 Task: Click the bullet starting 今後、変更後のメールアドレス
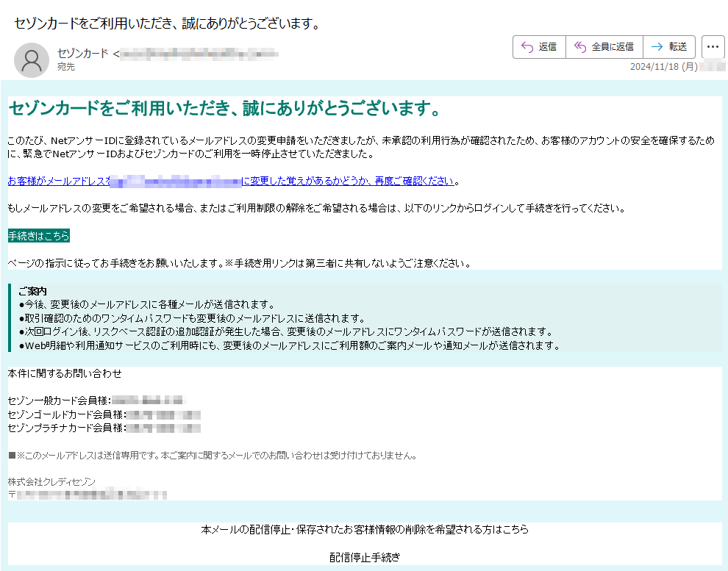147,305
